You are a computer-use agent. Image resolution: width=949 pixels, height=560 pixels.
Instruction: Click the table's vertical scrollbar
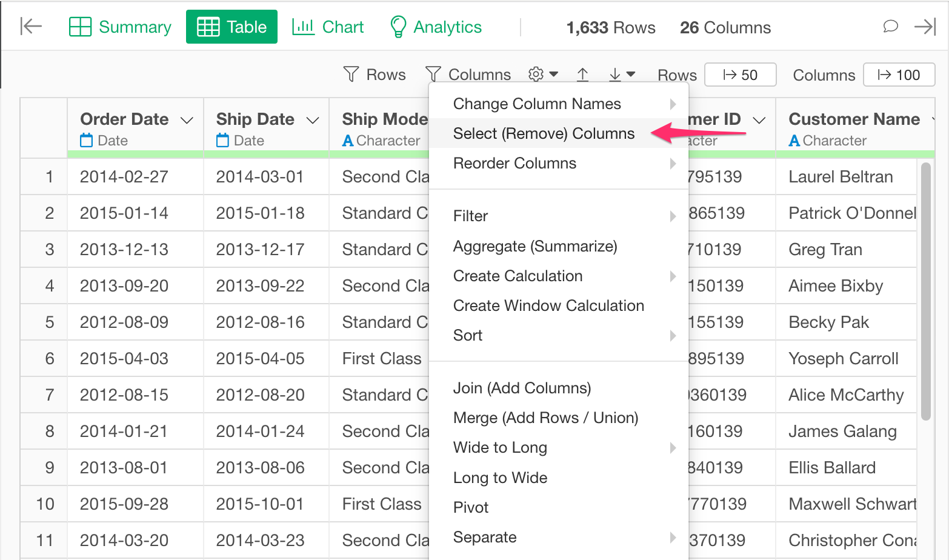click(x=925, y=291)
